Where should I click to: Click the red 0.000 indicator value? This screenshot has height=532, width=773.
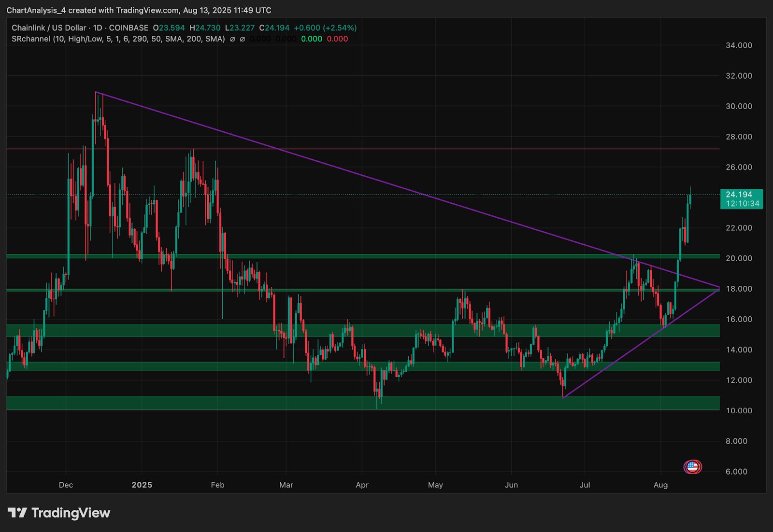(337, 39)
